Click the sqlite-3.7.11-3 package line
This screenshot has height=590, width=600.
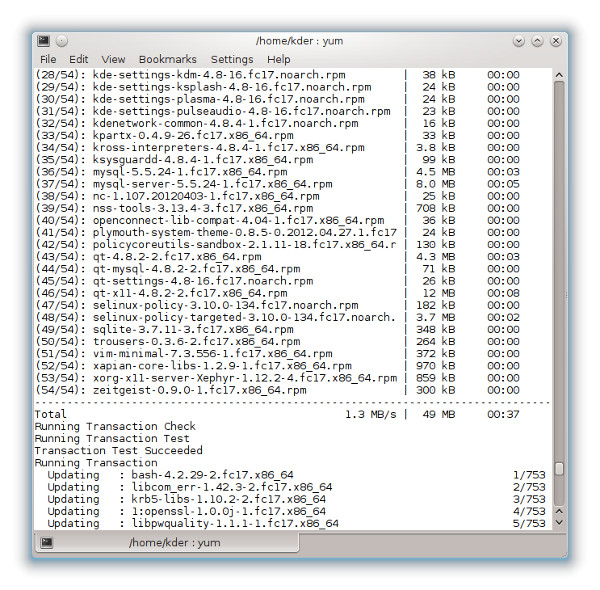coord(278,329)
